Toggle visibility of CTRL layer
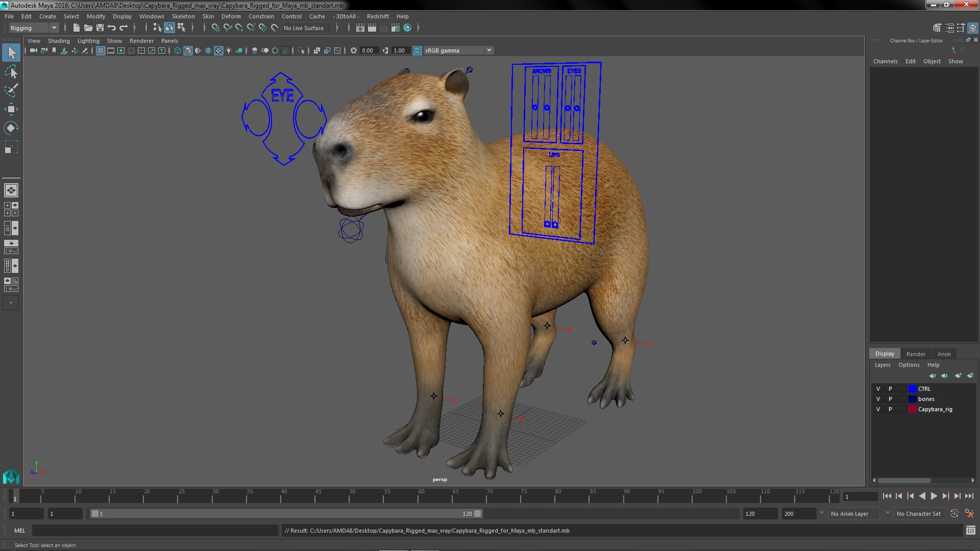Image resolution: width=980 pixels, height=551 pixels. [878, 389]
